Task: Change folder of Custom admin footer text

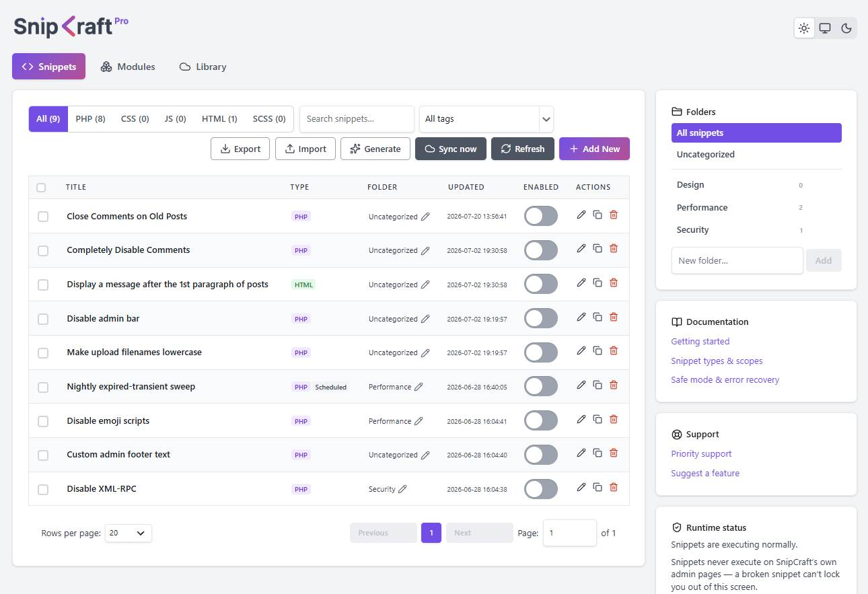Action: [x=425, y=455]
